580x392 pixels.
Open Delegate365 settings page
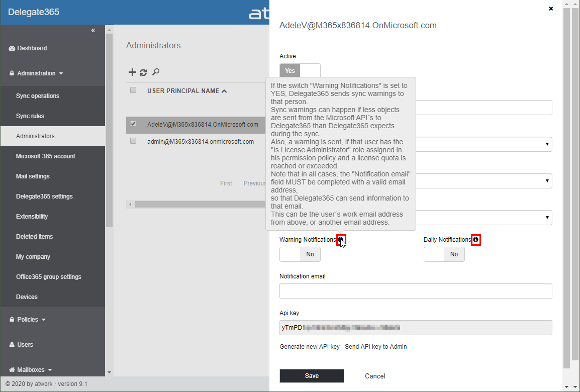53,197
